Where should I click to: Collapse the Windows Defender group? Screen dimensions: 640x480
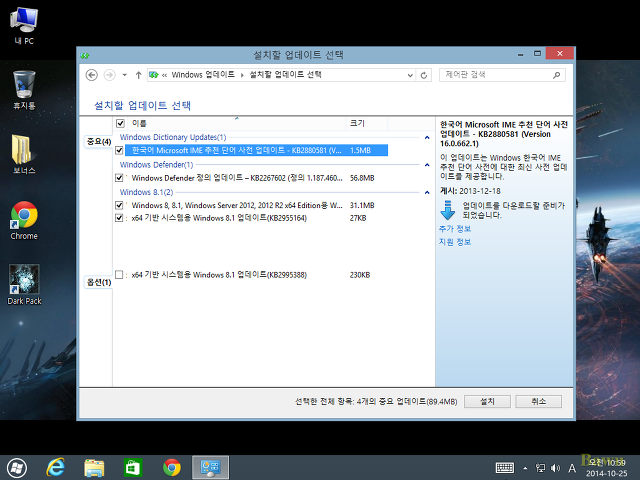(x=427, y=165)
